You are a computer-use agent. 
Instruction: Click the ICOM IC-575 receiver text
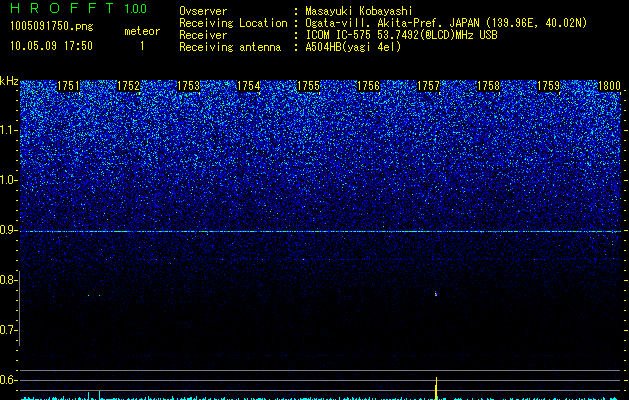(x=401, y=35)
